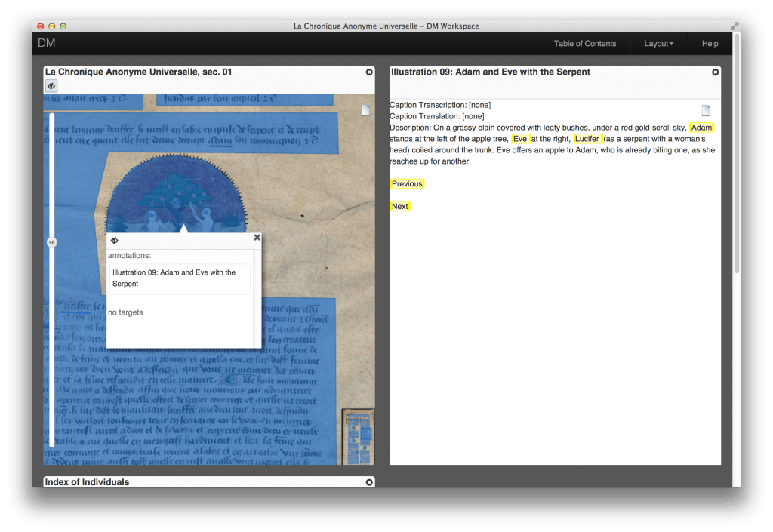773x532 pixels.
Task: Close the annotations popup
Action: tap(257, 238)
